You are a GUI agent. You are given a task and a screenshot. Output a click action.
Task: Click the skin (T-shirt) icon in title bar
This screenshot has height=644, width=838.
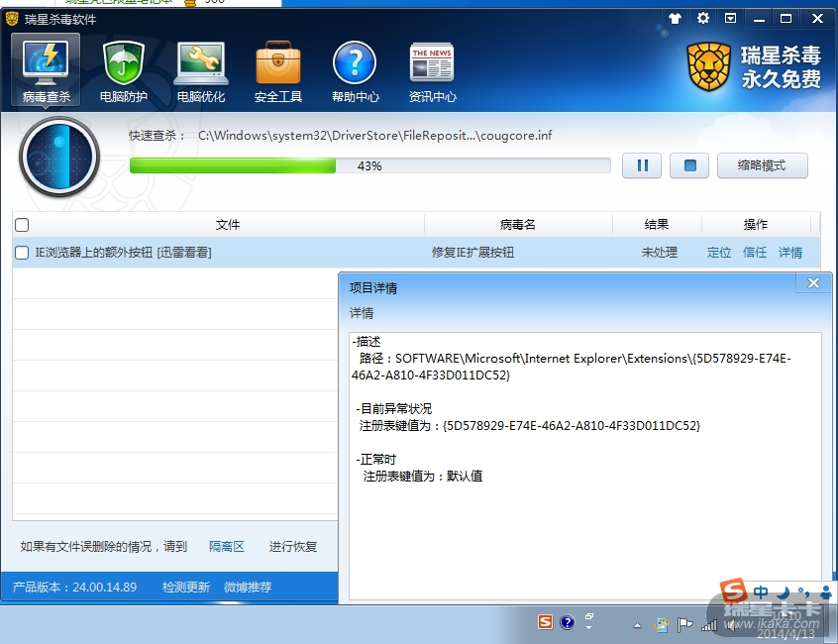tap(675, 19)
